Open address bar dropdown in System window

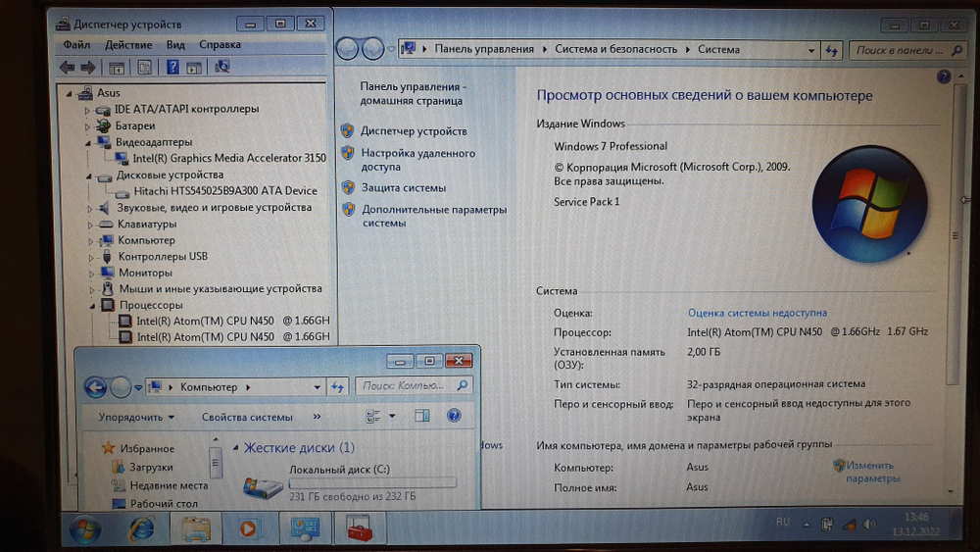coord(811,50)
